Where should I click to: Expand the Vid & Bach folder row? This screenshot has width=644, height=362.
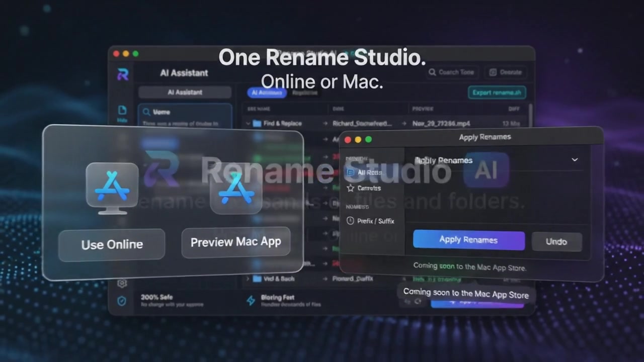(248, 278)
